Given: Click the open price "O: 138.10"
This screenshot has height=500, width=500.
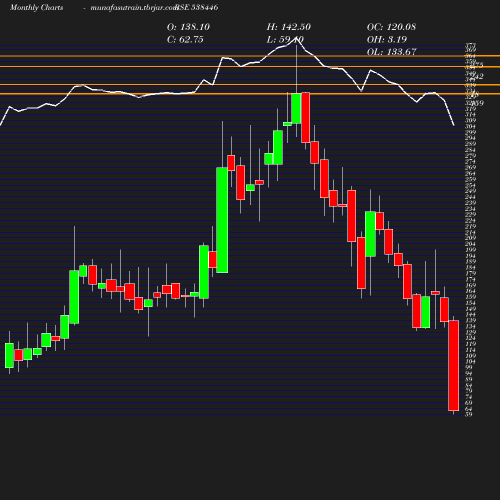Looking at the screenshot, I should pos(188,27).
